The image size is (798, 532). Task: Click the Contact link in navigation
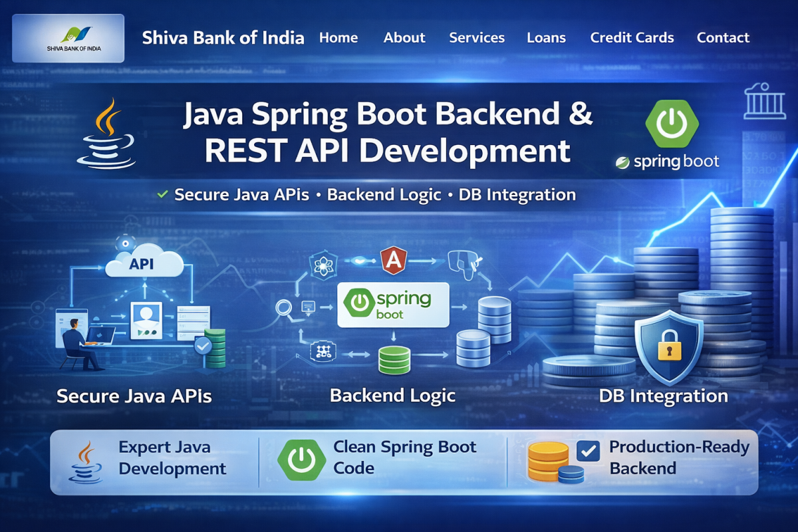coord(723,38)
